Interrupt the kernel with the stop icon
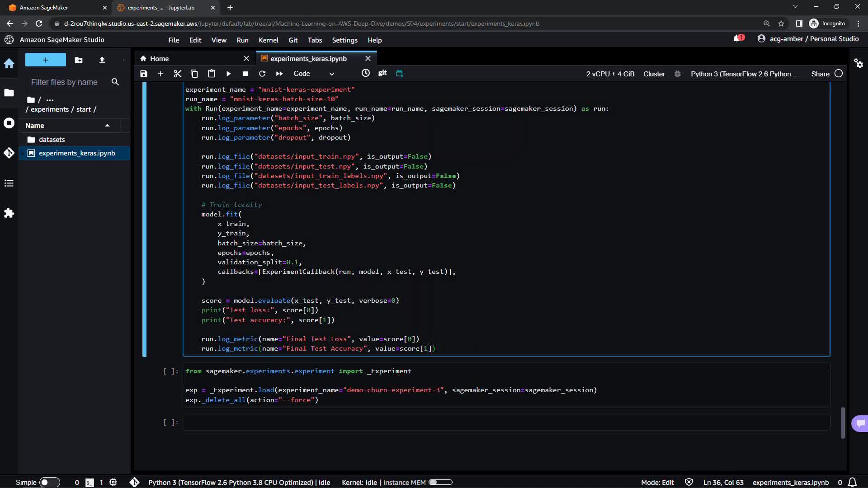 [x=245, y=74]
